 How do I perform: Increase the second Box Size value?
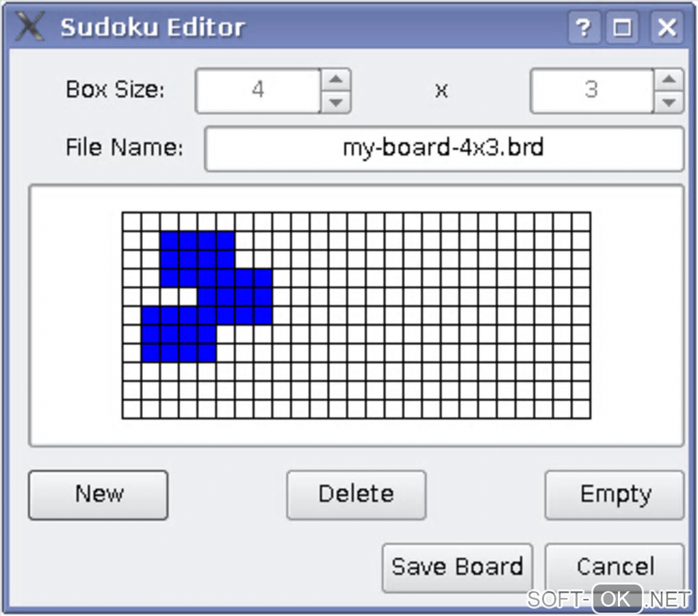[669, 79]
